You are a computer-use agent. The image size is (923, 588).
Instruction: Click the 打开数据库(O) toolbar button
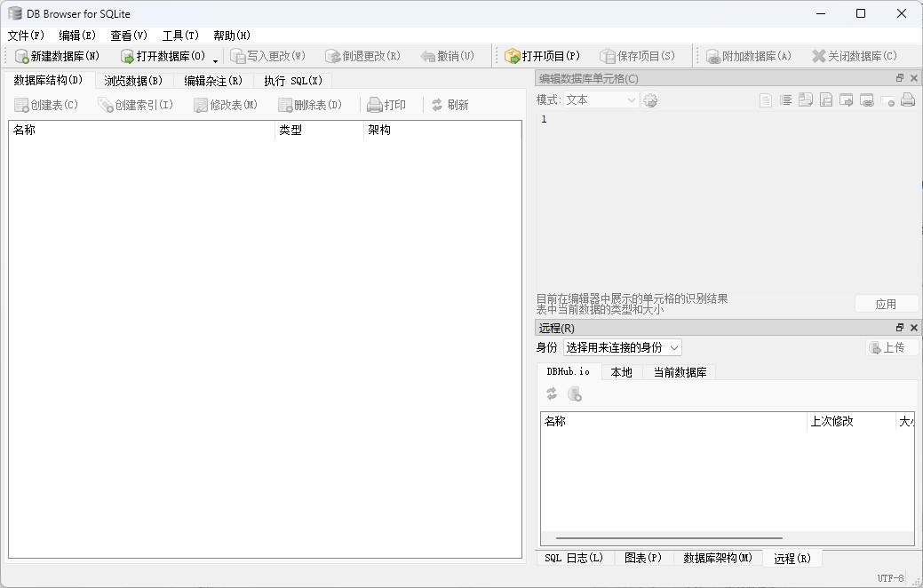pyautogui.click(x=163, y=56)
